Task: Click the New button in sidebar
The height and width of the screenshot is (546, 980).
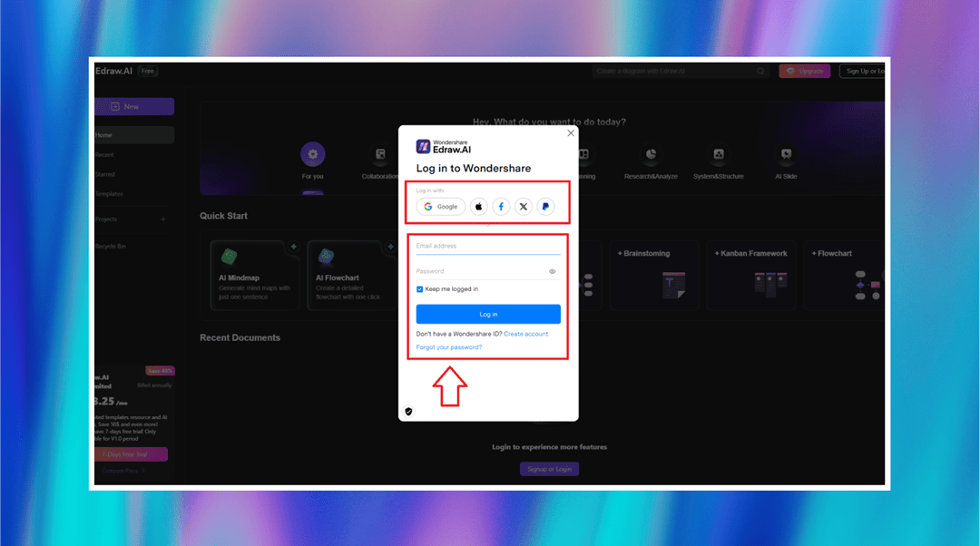Action: coord(134,107)
